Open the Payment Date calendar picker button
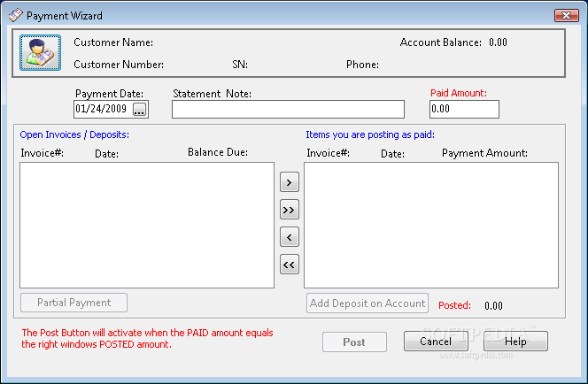588x384 pixels. point(140,109)
